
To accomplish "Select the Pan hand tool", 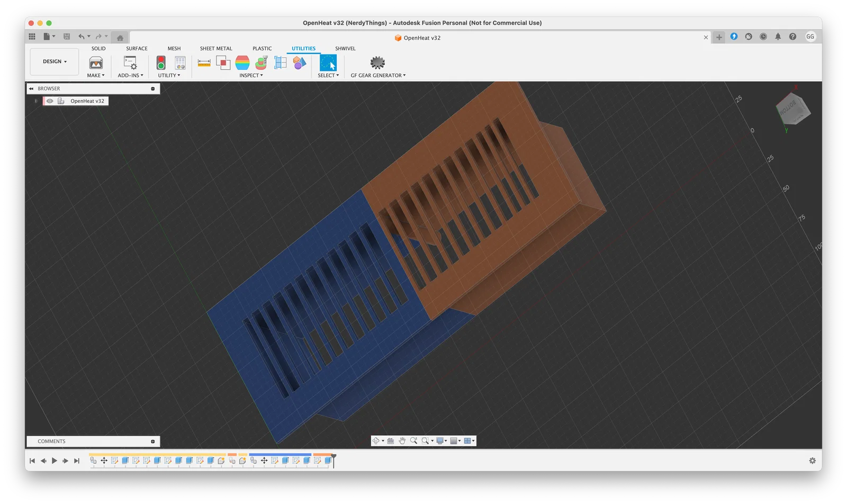I will (x=402, y=441).
